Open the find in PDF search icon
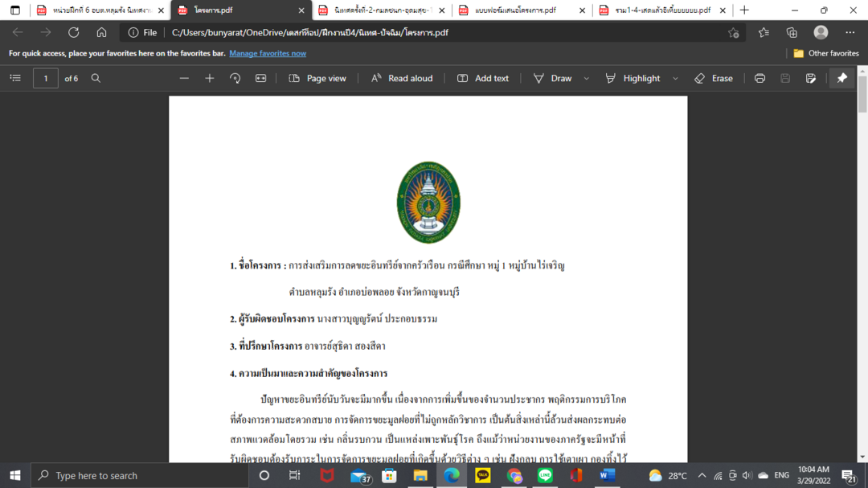The image size is (868, 488). 96,78
